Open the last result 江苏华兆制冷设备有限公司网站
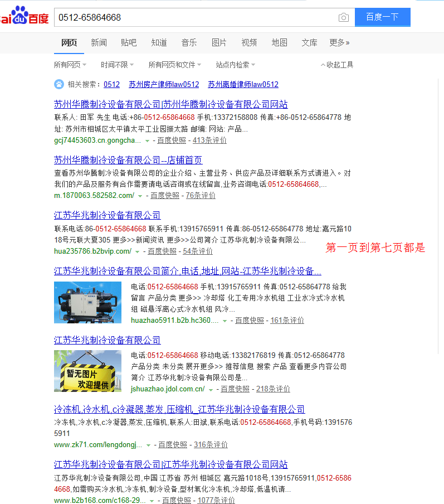Image resolution: width=444 pixels, height=504 pixels. pos(171,464)
